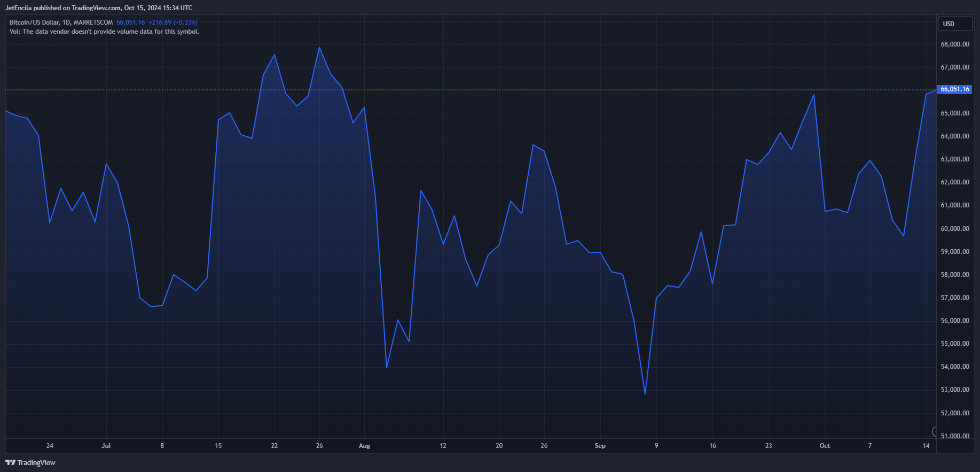Select the Jul label on time axis
Image resolution: width=980 pixels, height=472 pixels.
click(106, 446)
